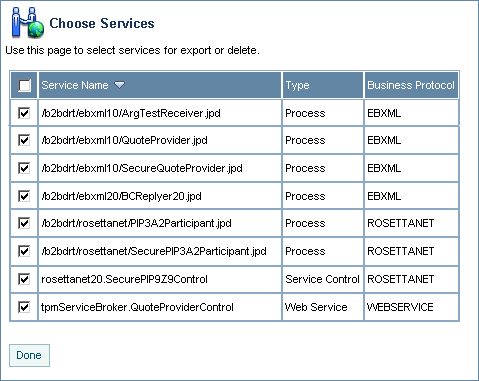The height and width of the screenshot is (381, 479).
Task: Click the Choose Services page heading
Action: pyautogui.click(x=102, y=23)
